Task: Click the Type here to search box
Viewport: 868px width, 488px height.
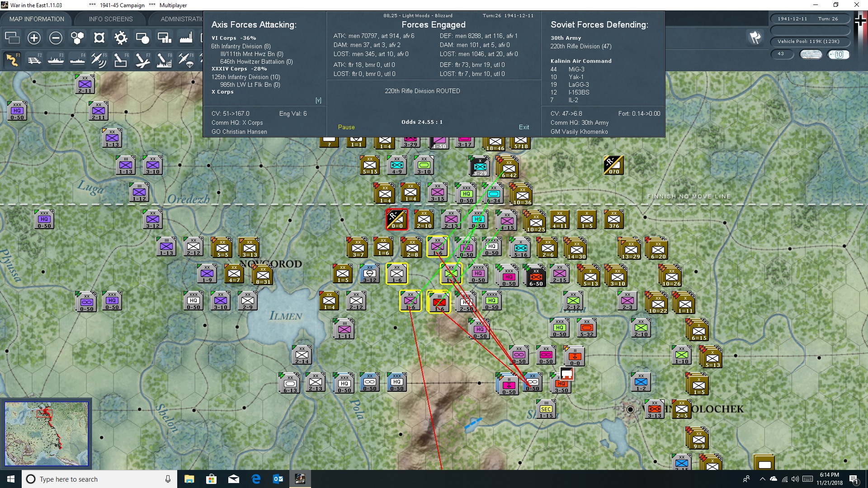Action: click(x=99, y=479)
